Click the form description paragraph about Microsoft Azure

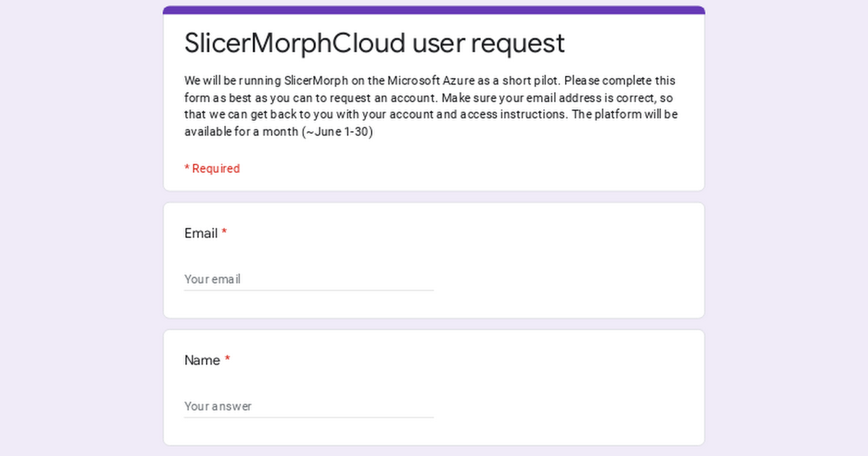(x=432, y=106)
